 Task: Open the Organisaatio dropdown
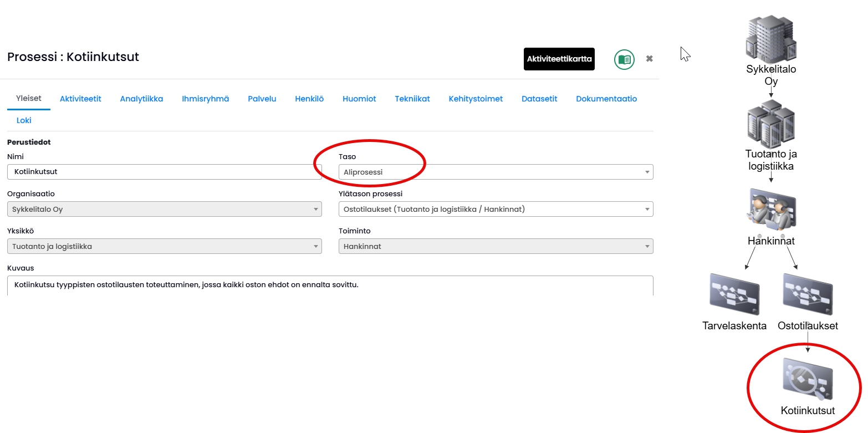pyautogui.click(x=165, y=209)
